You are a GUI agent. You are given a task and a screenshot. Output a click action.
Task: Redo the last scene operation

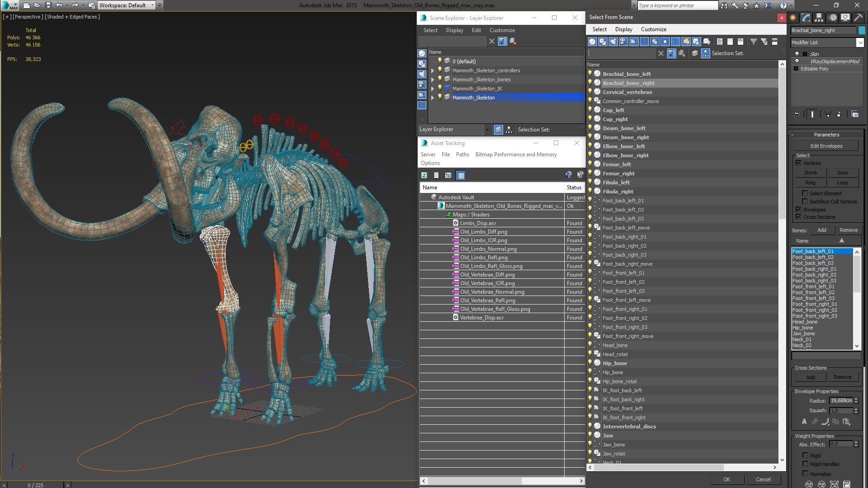point(75,5)
